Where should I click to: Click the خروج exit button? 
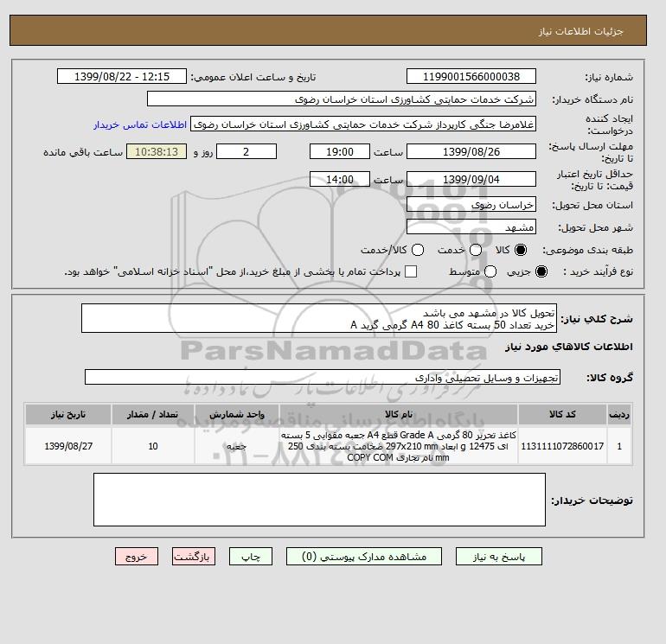click(x=137, y=557)
